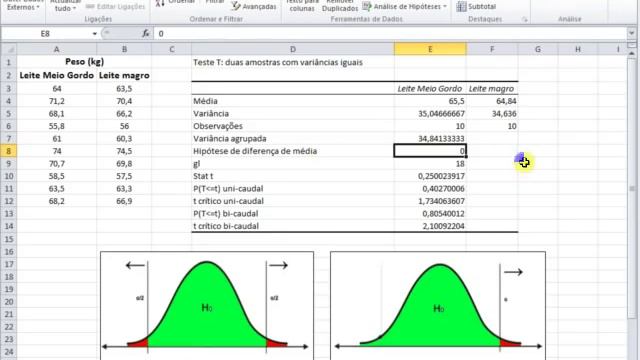Click in the formula bar showing 0

click(390, 33)
